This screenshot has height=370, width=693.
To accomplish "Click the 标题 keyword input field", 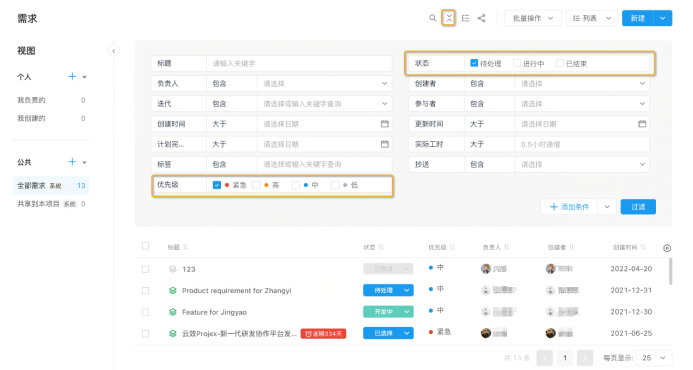I will pos(299,63).
